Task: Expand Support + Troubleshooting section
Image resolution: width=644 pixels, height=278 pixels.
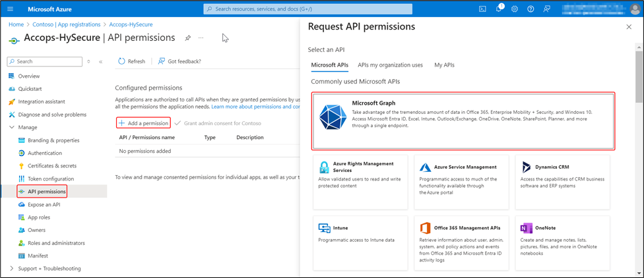Action: 13,268
